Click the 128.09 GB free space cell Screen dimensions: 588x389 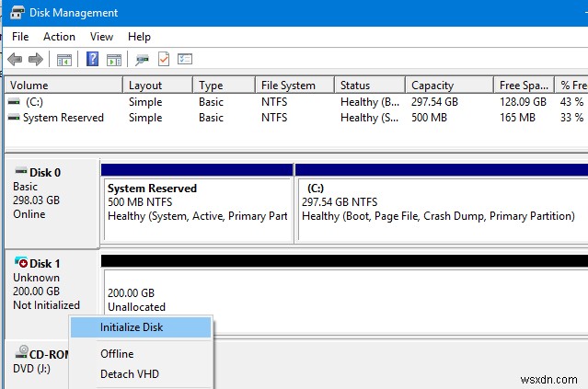coord(523,102)
